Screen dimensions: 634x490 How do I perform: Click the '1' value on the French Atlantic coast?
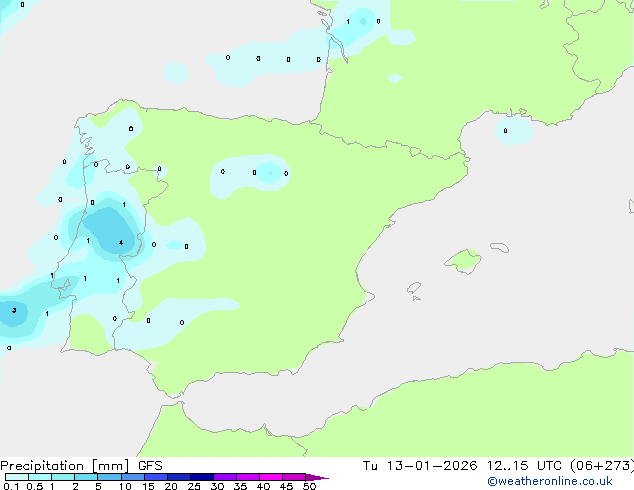(x=348, y=21)
